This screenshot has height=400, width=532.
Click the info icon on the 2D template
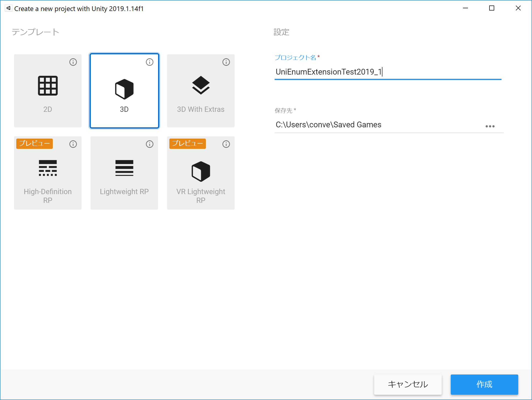[73, 62]
